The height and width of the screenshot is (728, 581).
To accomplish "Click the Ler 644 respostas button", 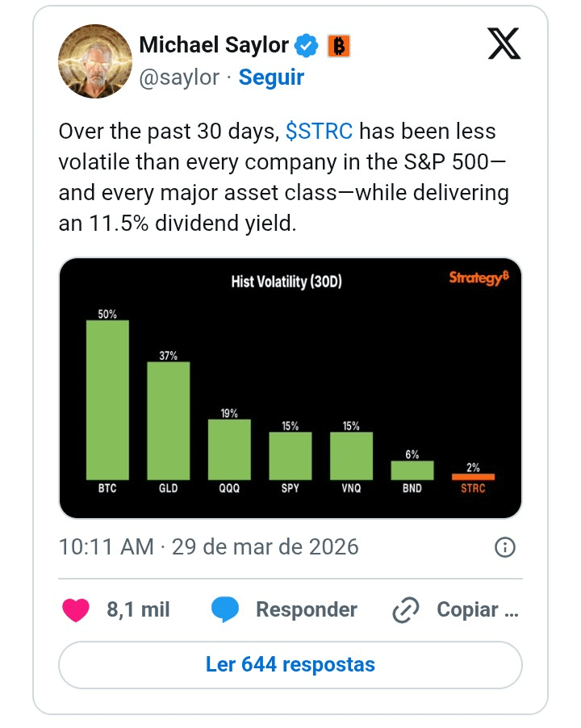I will 290,664.
